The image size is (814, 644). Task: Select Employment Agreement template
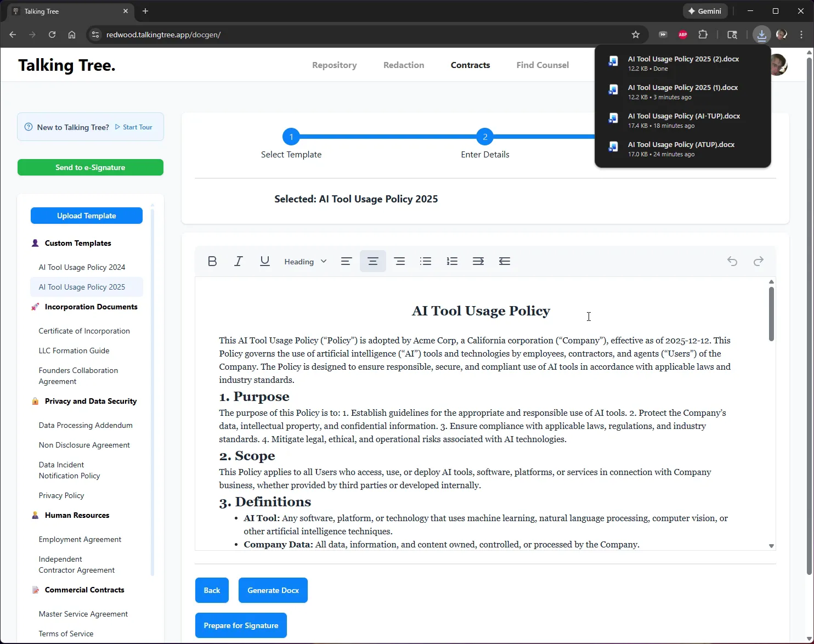[x=80, y=539]
